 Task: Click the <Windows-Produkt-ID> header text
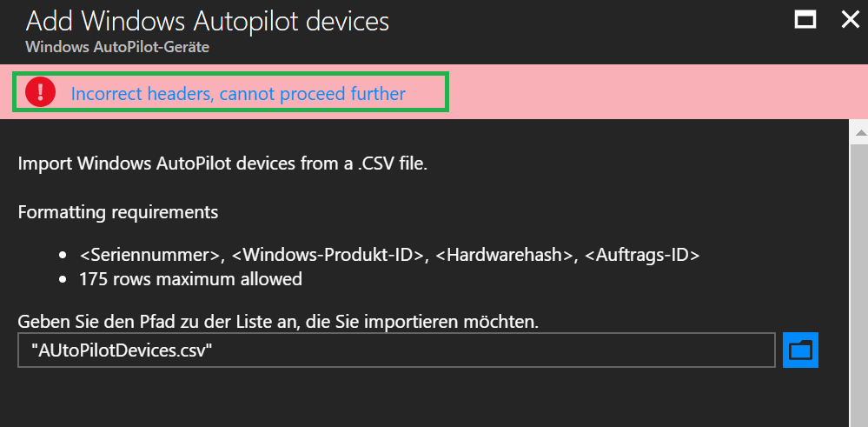pyautogui.click(x=328, y=255)
